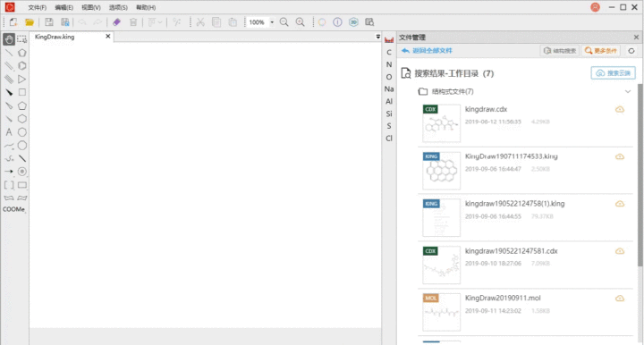
Task: Select the rectangle shape tool
Action: pyautogui.click(x=22, y=185)
